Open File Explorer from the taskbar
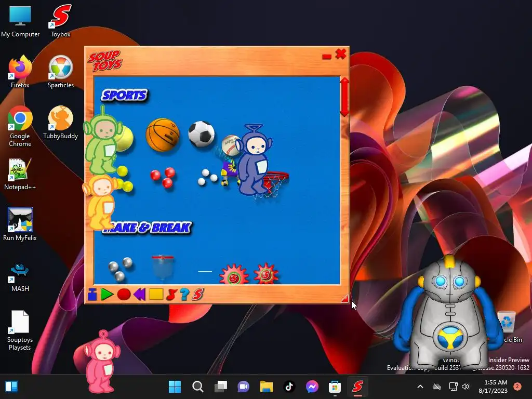This screenshot has height=399, width=532. coord(267,387)
